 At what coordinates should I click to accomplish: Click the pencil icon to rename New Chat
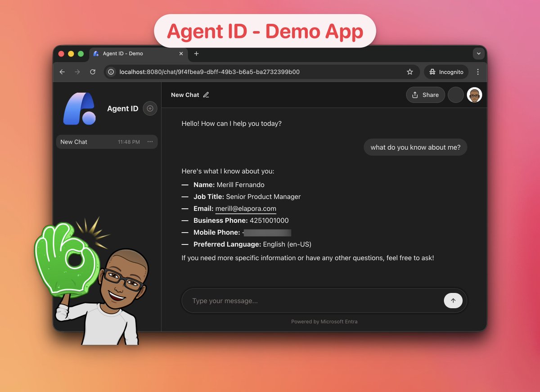point(206,95)
